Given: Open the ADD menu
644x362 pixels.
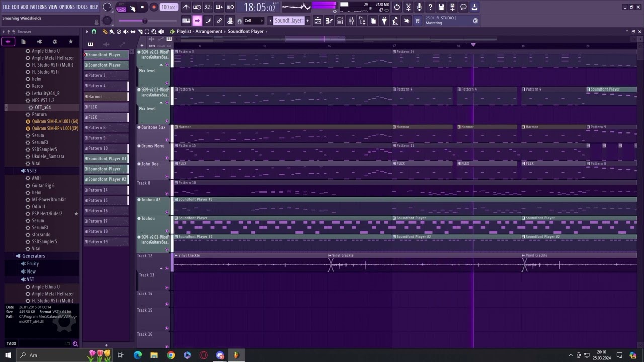Looking at the screenshot, I should [x=25, y=7].
